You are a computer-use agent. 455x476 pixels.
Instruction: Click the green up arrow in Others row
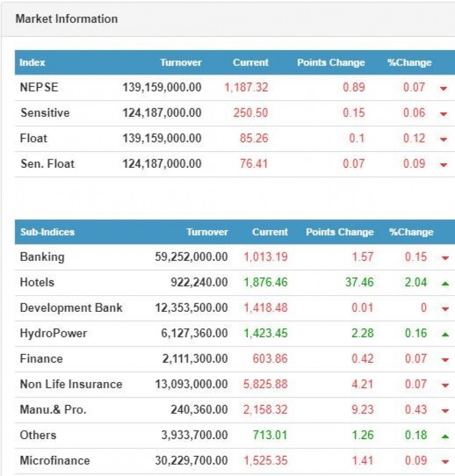[x=445, y=436]
